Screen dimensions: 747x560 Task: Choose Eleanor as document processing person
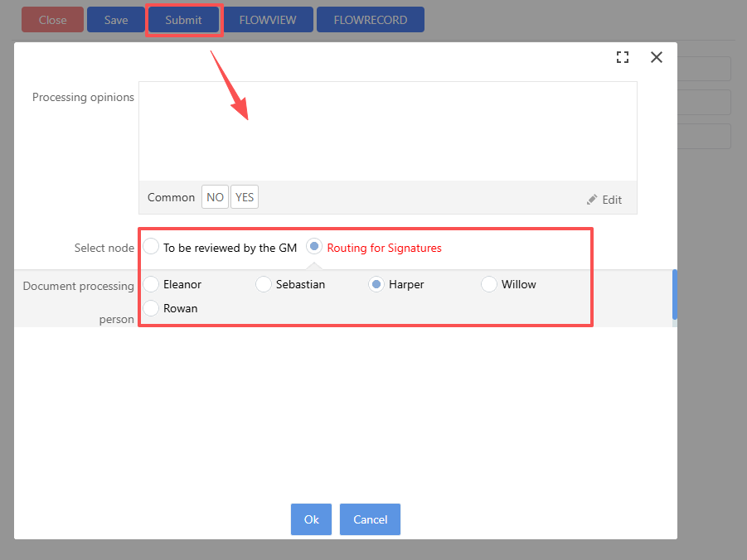pyautogui.click(x=151, y=284)
